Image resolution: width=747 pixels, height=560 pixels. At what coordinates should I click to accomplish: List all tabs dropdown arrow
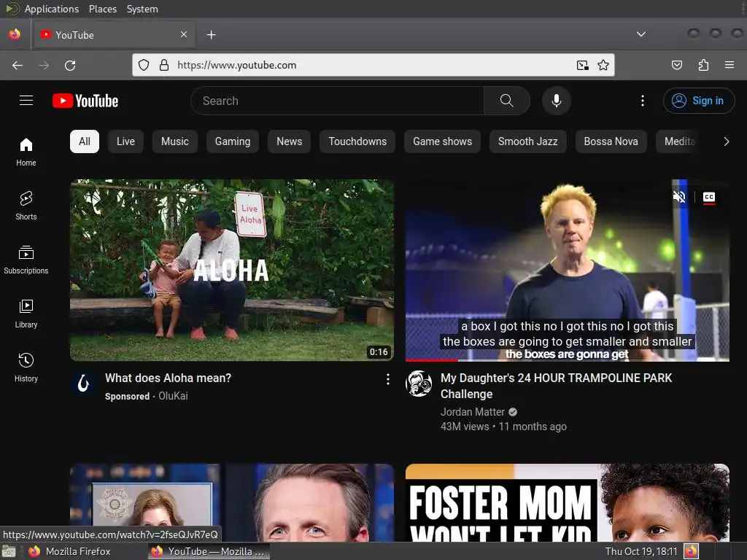tap(641, 34)
